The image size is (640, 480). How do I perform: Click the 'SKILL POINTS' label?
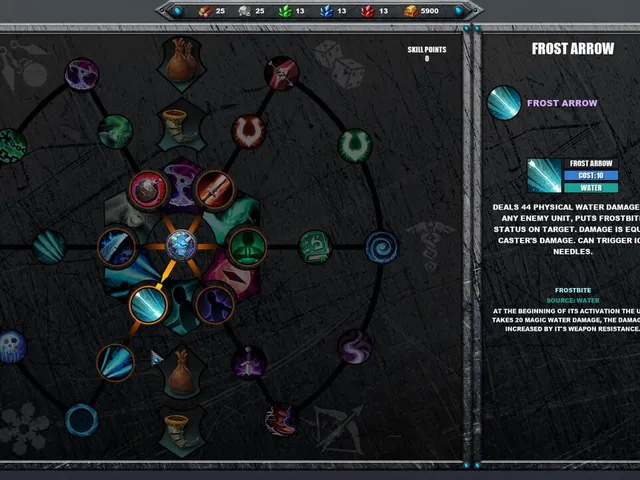coord(427,50)
